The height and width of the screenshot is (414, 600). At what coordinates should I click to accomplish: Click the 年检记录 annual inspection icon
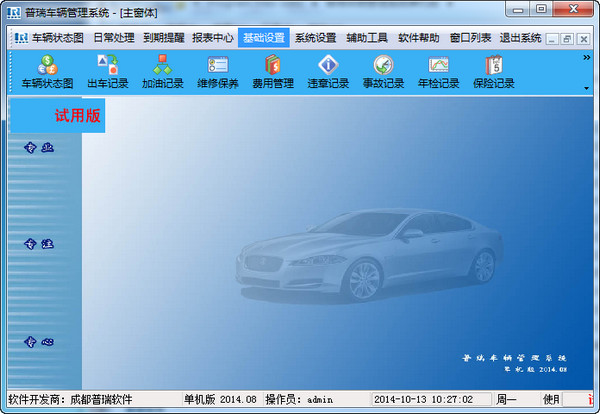point(438,72)
